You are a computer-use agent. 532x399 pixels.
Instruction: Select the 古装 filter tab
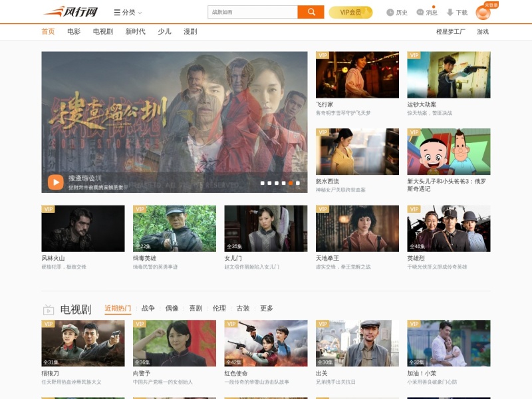[x=243, y=308]
